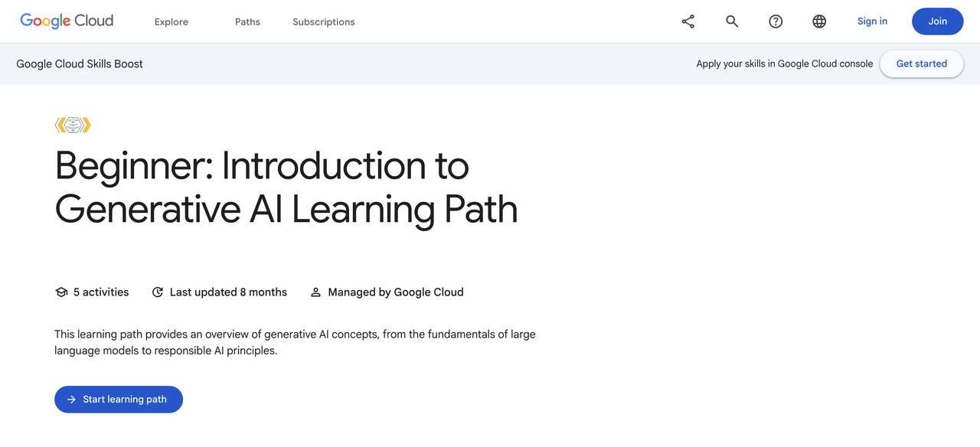The height and width of the screenshot is (447, 980).
Task: Open the help question mark icon
Action: pyautogui.click(x=776, y=21)
